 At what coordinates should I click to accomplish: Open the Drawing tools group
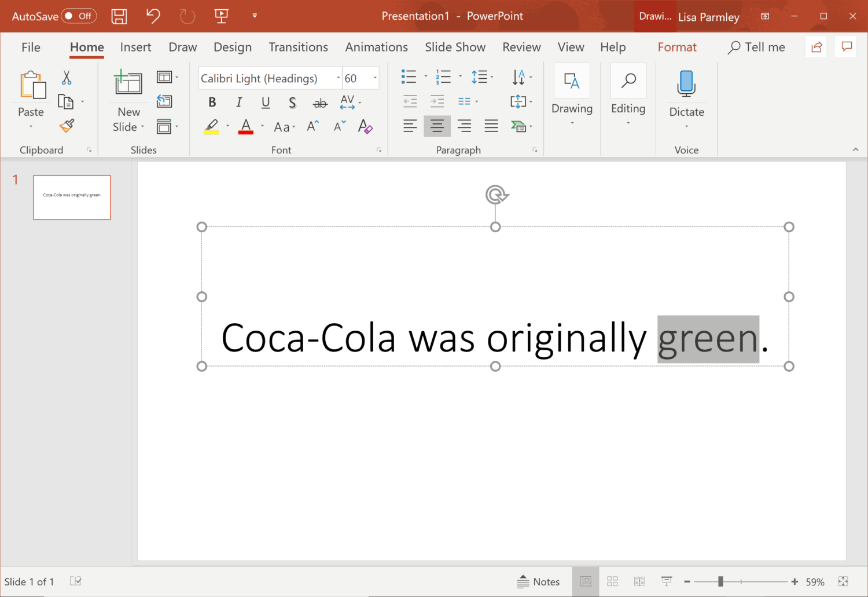coord(572,96)
